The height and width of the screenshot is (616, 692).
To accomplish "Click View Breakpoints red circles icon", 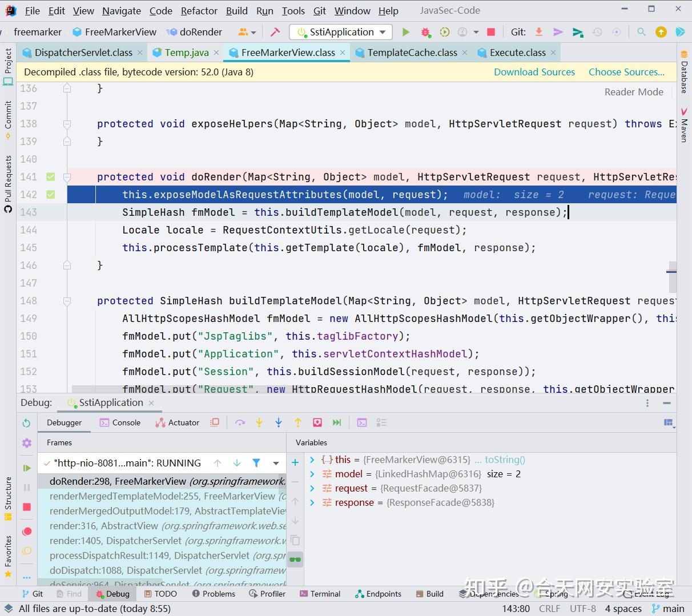I will click(x=26, y=532).
